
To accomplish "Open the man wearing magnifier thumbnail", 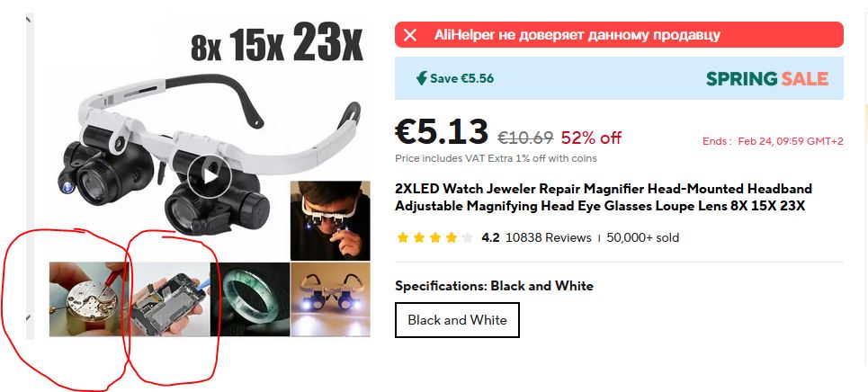I will (330, 220).
